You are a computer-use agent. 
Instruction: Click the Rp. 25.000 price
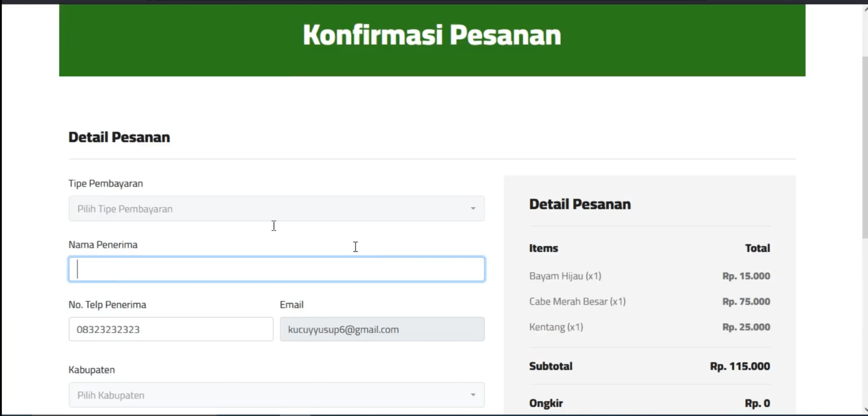tap(746, 327)
